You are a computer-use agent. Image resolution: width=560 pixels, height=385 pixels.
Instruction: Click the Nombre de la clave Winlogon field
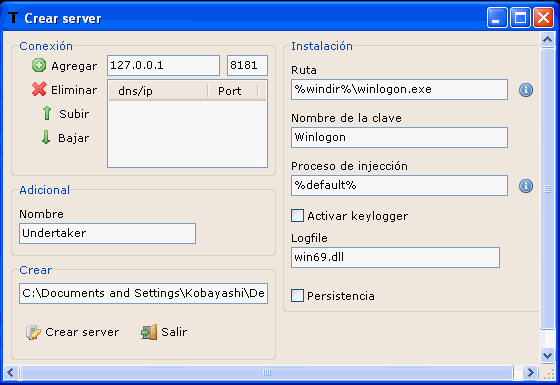click(399, 138)
